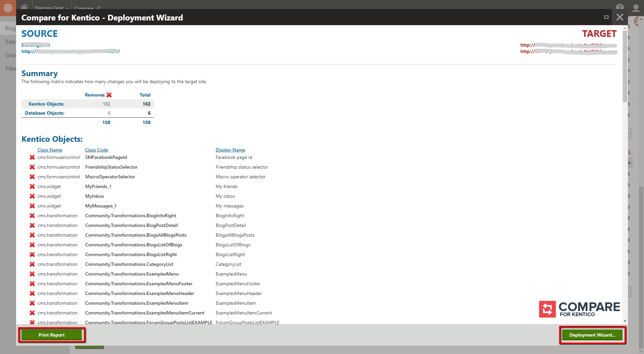
Task: Select the 'My inbox' display name
Action: (225, 196)
